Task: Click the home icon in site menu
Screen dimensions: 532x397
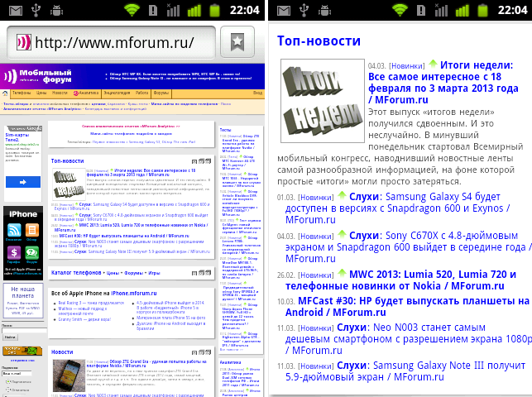Action: point(5,93)
